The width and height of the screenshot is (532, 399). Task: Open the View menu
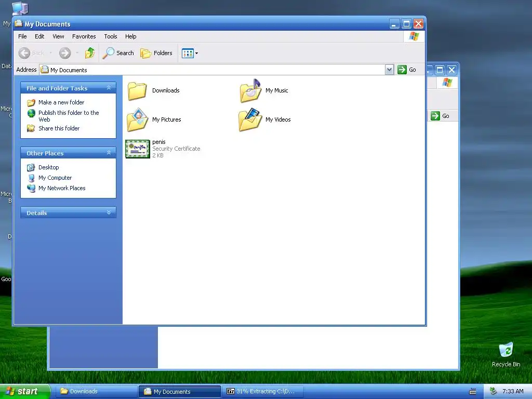tap(58, 36)
